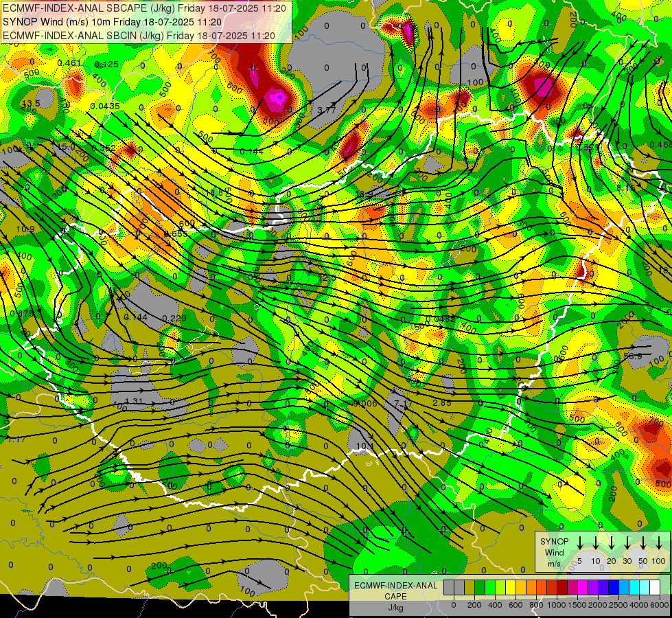Pick the pure yellow CAPE legend swatch

(x=511, y=588)
